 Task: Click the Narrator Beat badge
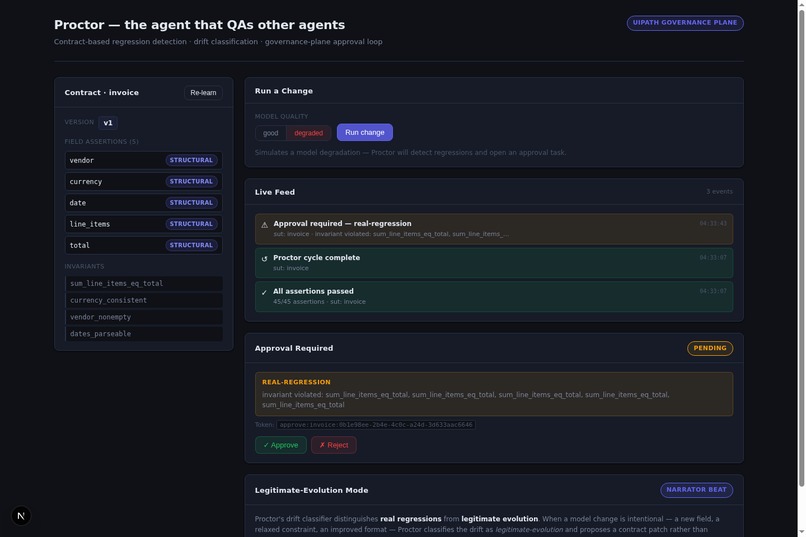[696, 490]
